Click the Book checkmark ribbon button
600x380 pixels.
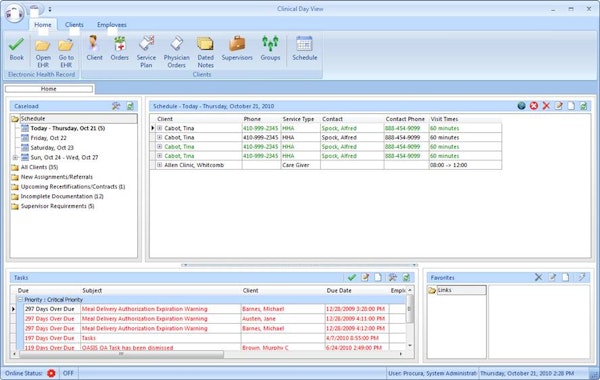click(x=16, y=49)
